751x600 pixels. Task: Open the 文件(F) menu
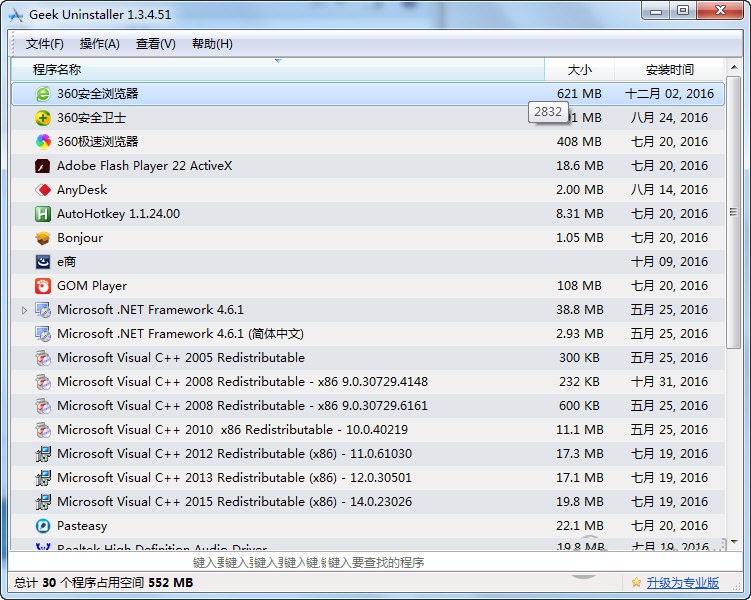click(x=45, y=44)
